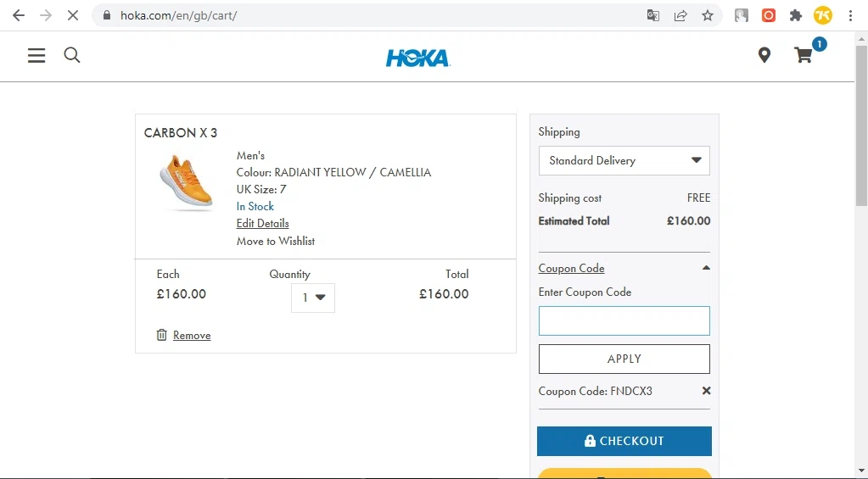Open the extensions puzzle piece menu
The image size is (868, 479).
click(796, 15)
